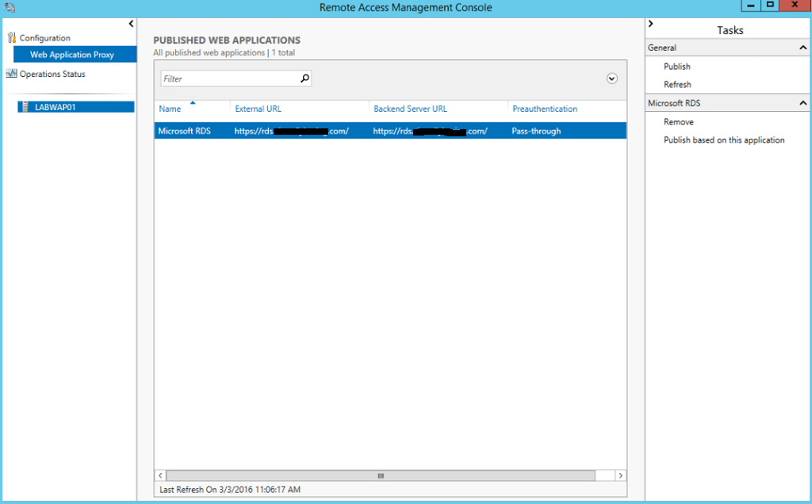Click Refresh in the Tasks pane
Viewport: 812px width, 504px height.
point(677,84)
